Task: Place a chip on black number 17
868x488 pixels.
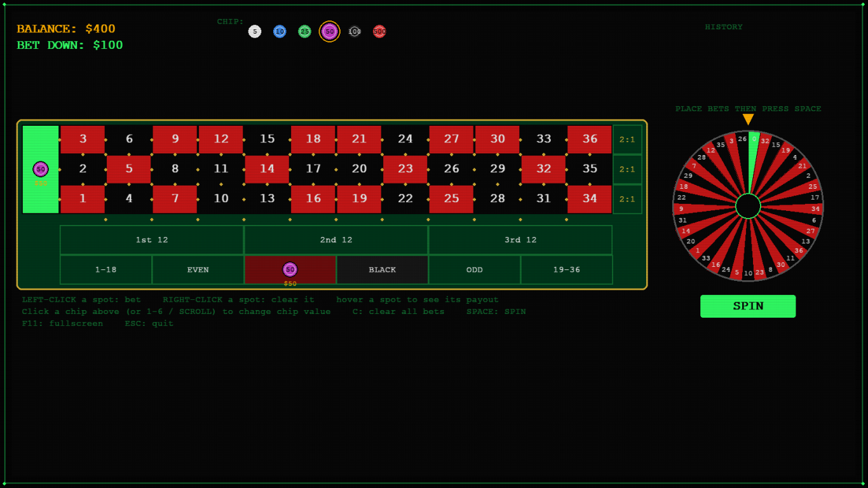Action: click(x=313, y=169)
